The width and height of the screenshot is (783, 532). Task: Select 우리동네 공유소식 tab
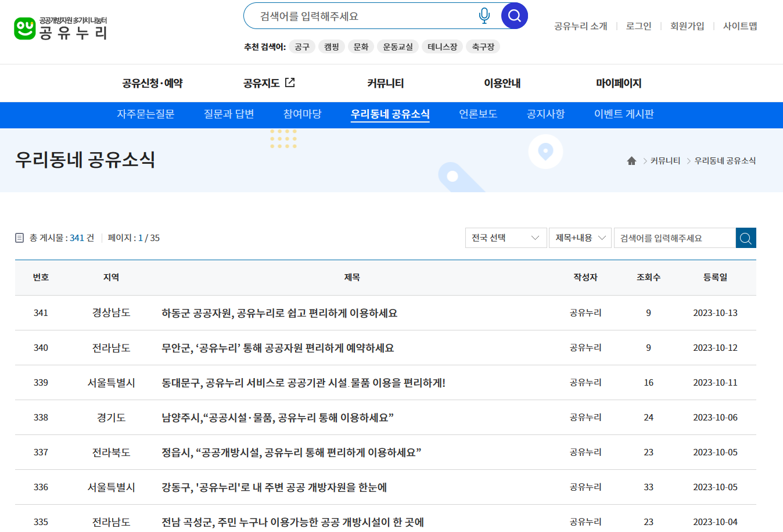(x=390, y=114)
